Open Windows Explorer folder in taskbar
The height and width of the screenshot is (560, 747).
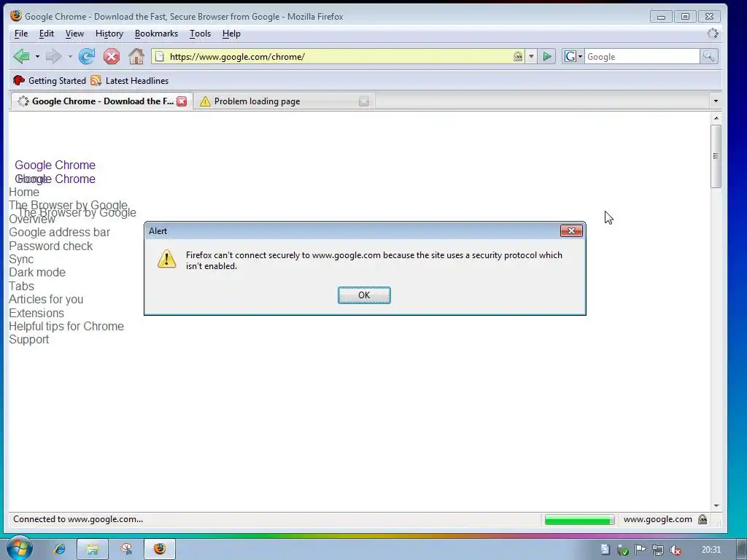(x=93, y=549)
